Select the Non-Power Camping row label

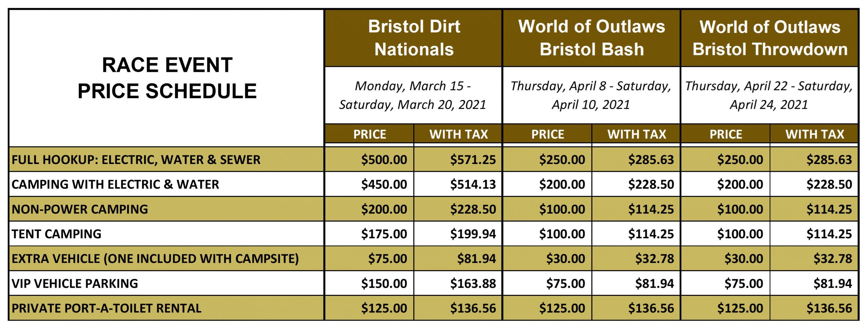point(80,209)
